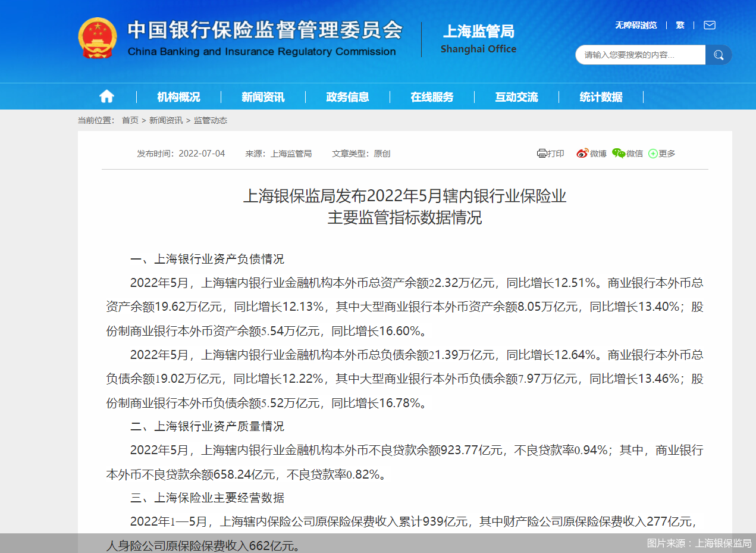Share the article to 微博

pyautogui.click(x=591, y=153)
